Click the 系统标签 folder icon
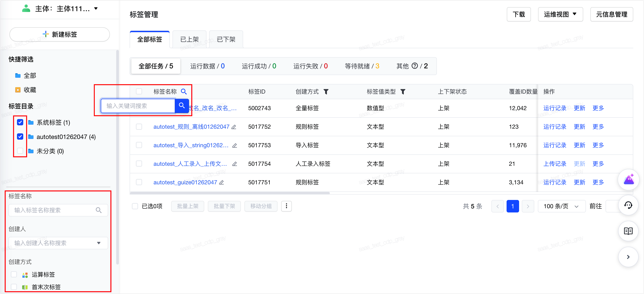Image resolution: width=644 pixels, height=294 pixels. (x=31, y=122)
